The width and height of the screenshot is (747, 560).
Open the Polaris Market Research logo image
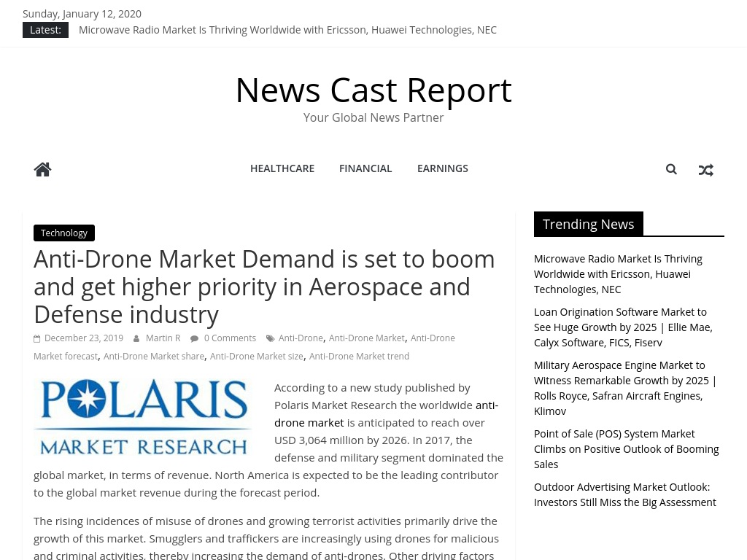pyautogui.click(x=143, y=417)
